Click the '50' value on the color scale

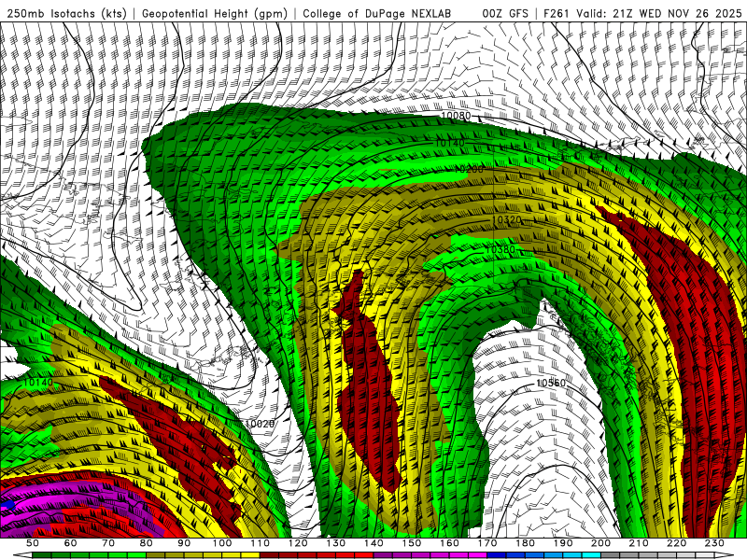pyautogui.click(x=33, y=543)
